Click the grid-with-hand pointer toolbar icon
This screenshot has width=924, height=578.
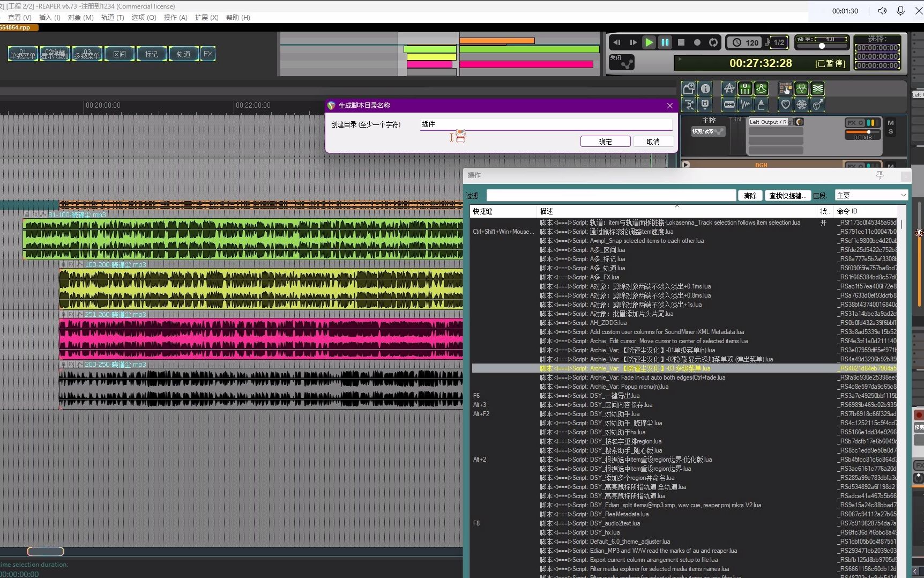[x=786, y=88]
